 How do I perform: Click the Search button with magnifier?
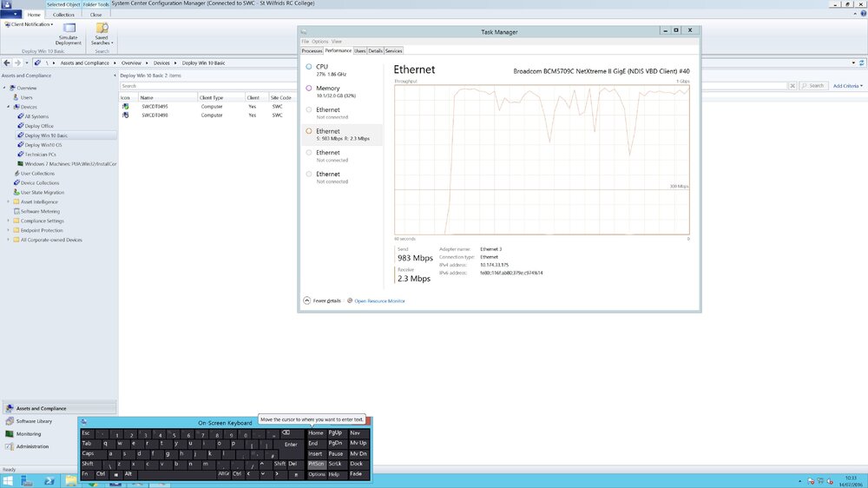[813, 86]
